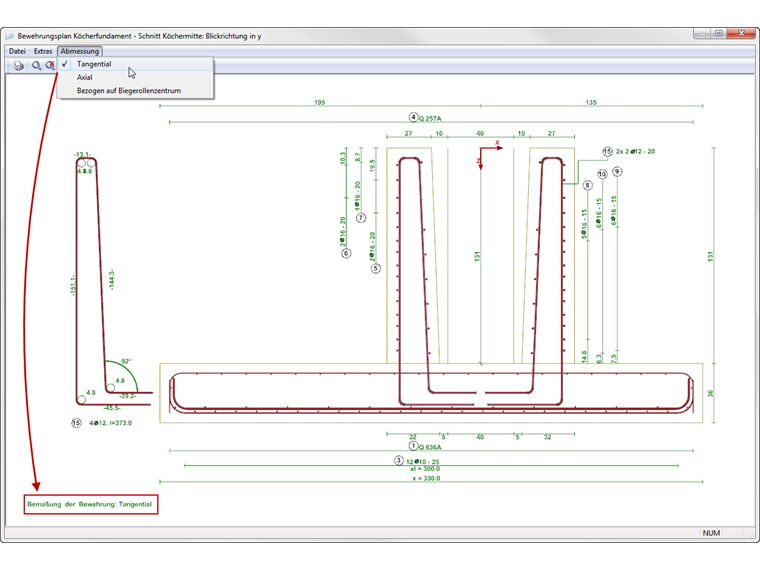Maximize the Bewehrungsplan window
The image size is (760, 570).
tap(718, 33)
